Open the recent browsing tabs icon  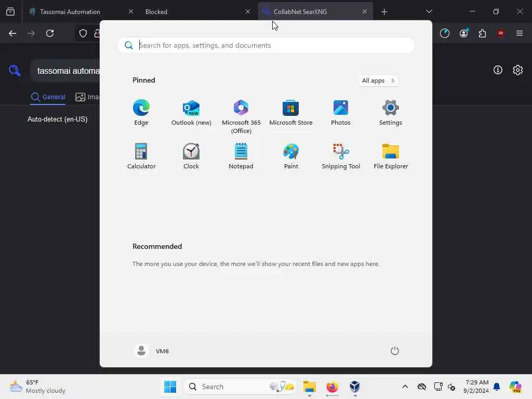(10, 11)
